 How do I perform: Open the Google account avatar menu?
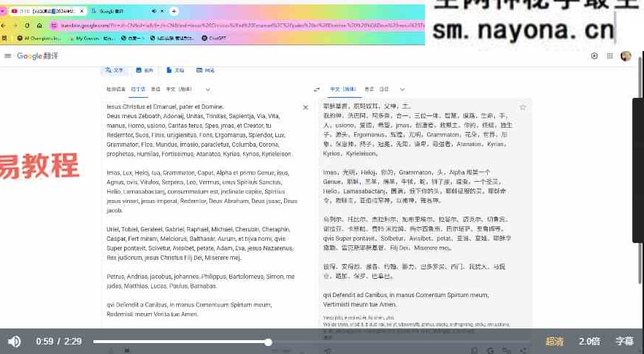(x=626, y=56)
